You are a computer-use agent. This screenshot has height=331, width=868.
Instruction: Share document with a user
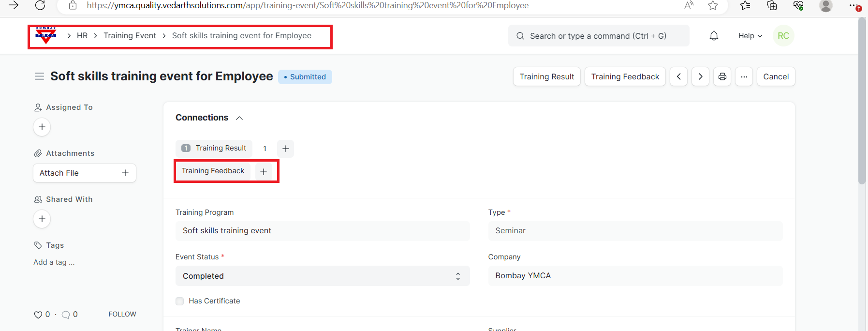pos(42,219)
